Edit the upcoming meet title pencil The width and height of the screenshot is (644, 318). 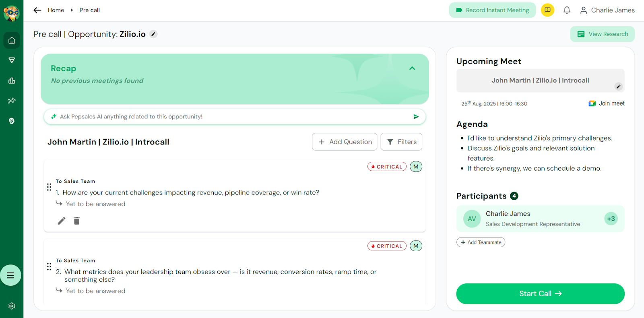tap(619, 87)
